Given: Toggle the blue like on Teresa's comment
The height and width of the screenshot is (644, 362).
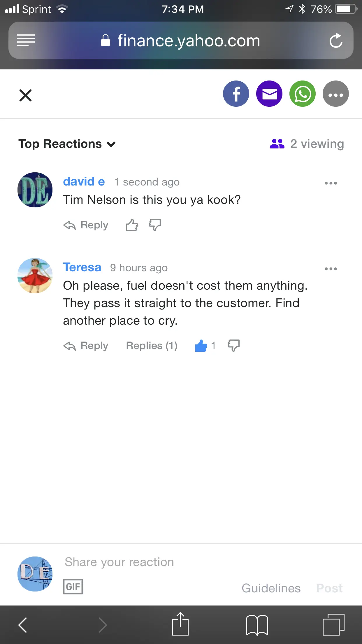Looking at the screenshot, I should [201, 346].
